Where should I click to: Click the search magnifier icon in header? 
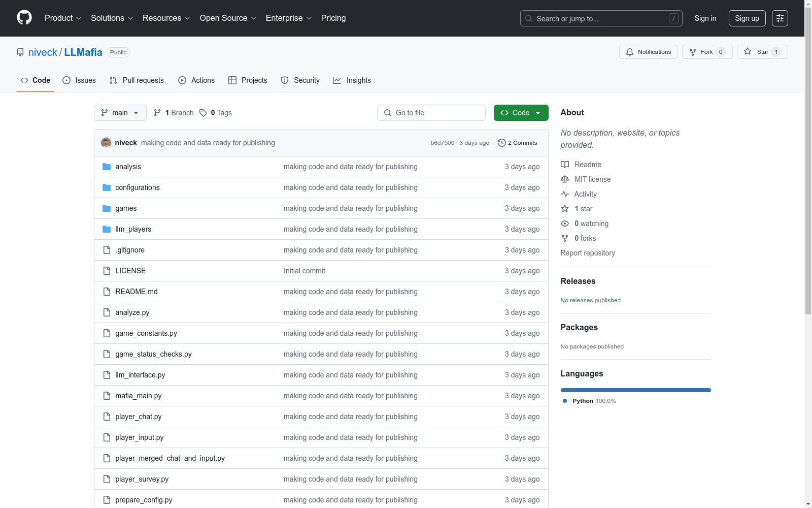[x=529, y=18]
